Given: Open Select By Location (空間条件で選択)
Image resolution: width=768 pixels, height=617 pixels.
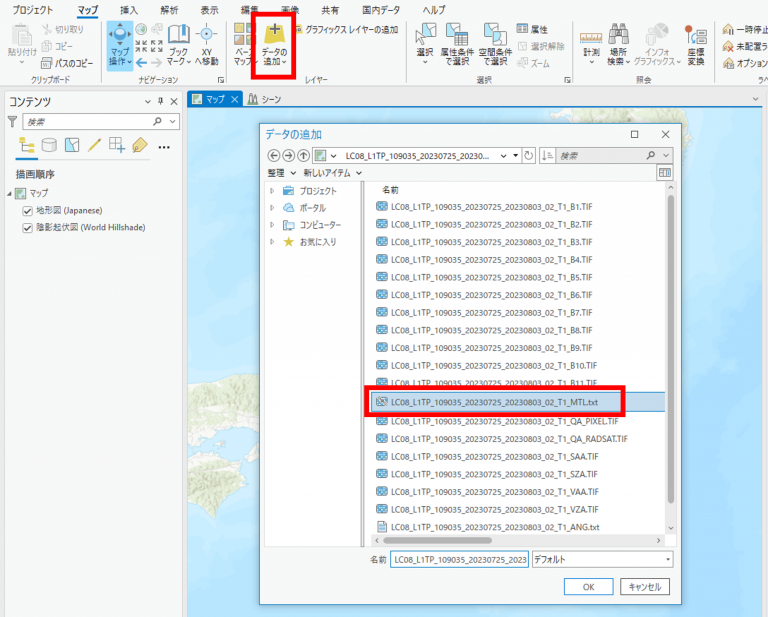Looking at the screenshot, I should (x=495, y=45).
